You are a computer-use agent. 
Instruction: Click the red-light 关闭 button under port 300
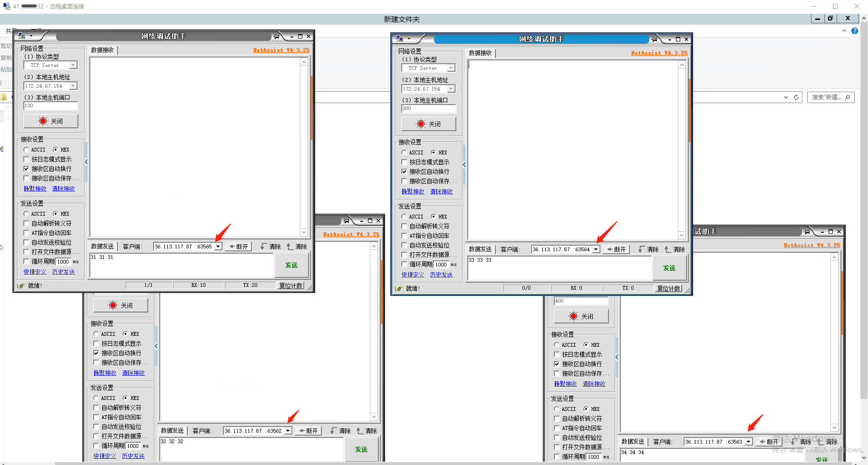click(428, 124)
